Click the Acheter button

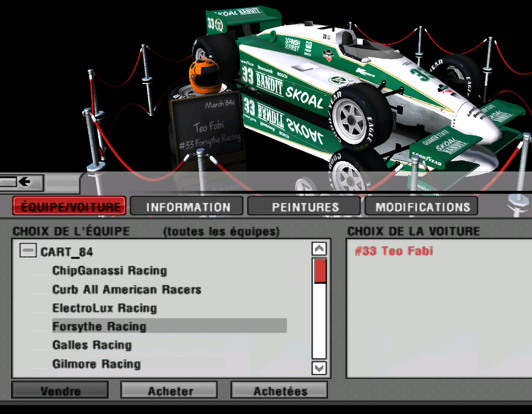point(169,390)
